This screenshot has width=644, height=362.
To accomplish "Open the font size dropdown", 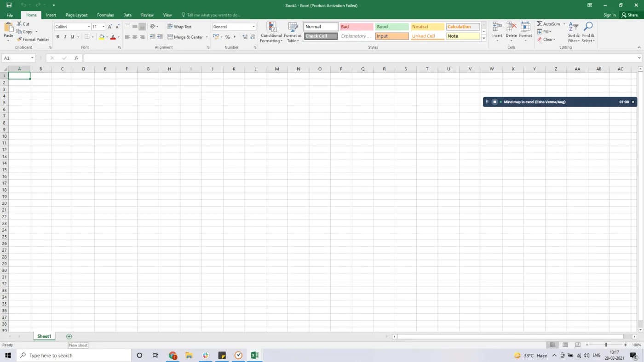I will pyautogui.click(x=103, y=26).
